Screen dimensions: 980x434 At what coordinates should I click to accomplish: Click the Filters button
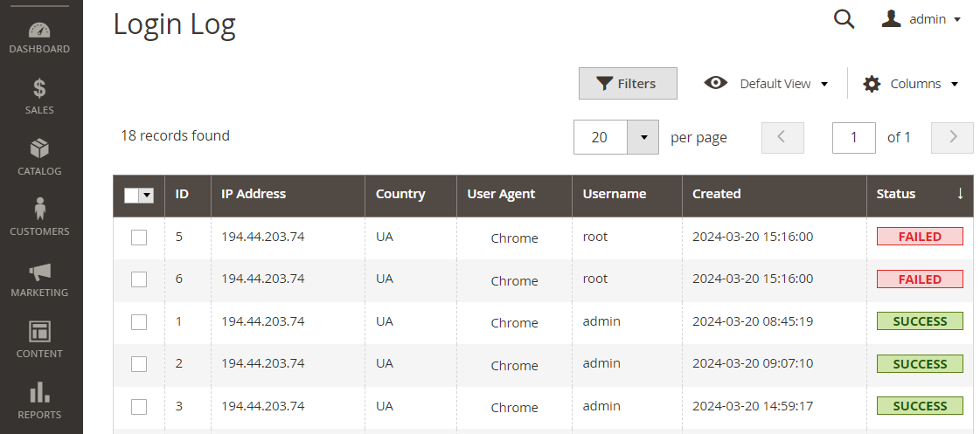click(x=628, y=84)
